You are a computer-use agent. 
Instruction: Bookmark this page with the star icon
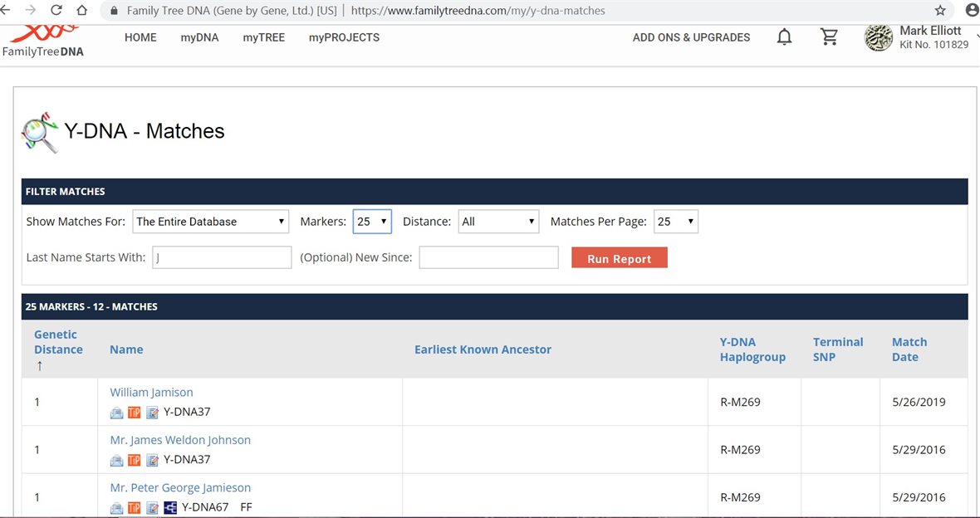(x=940, y=11)
